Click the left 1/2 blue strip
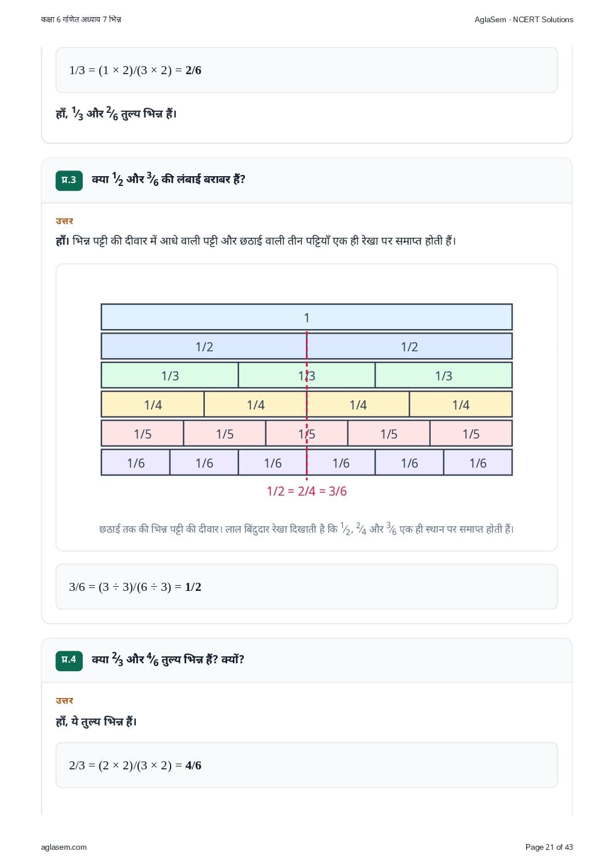This screenshot has height=868, width=614. point(204,346)
